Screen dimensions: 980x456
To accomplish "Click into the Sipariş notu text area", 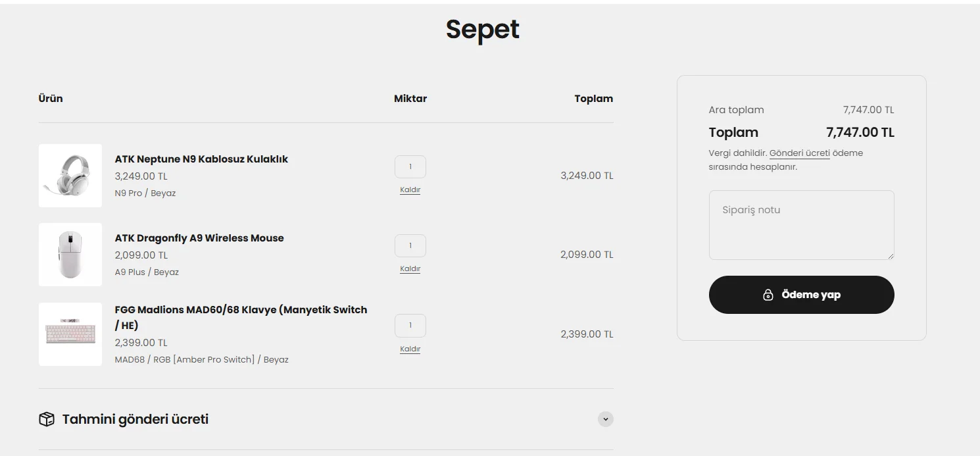I will [x=802, y=225].
